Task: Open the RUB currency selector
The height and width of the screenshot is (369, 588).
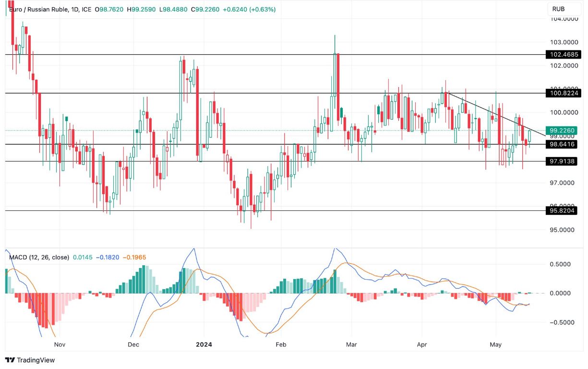Action: point(565,8)
